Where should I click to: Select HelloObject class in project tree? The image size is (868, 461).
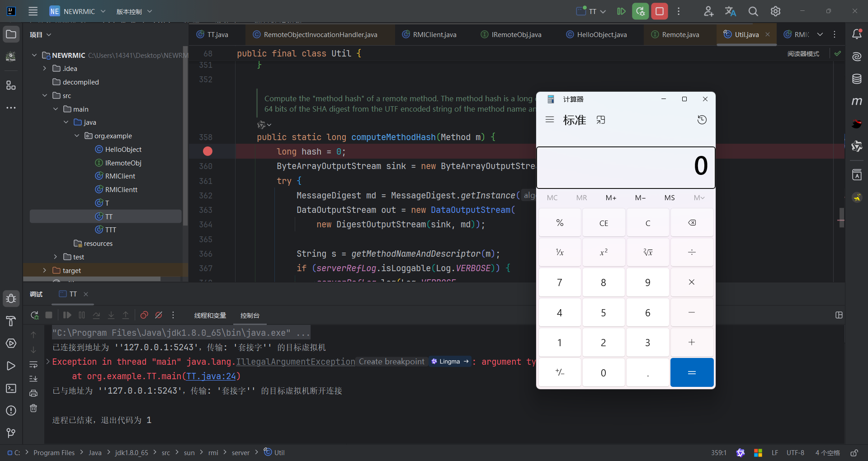(118, 149)
